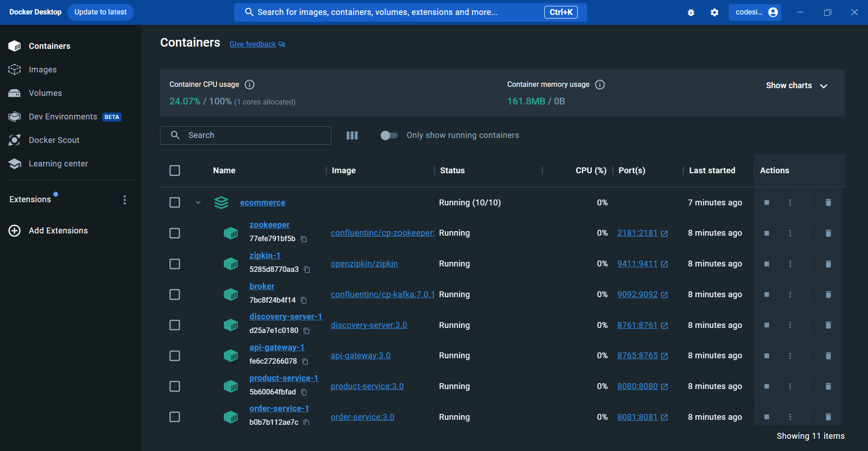Open more actions for zipkin-1

[x=790, y=264]
